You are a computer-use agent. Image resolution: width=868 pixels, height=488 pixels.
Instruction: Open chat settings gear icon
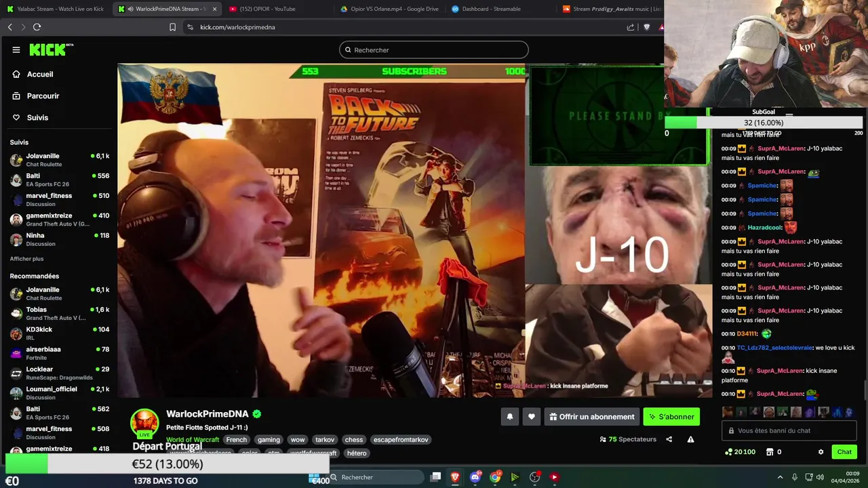(821, 452)
